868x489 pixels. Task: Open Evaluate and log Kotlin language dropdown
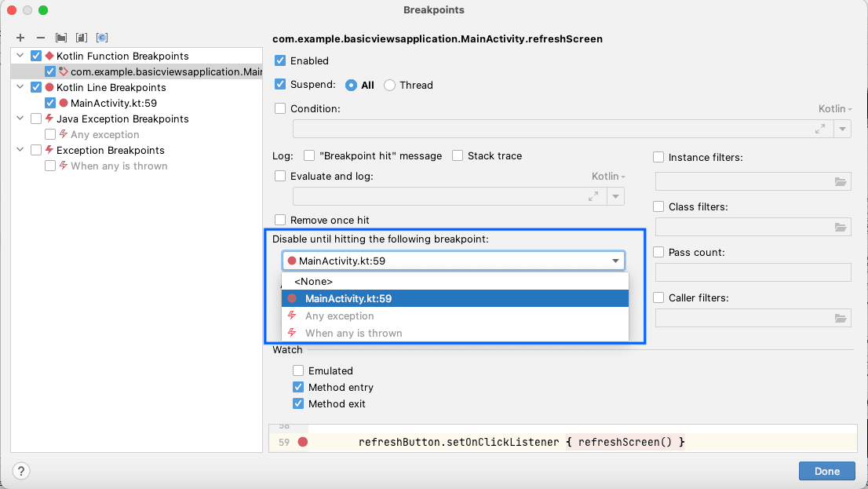(608, 176)
